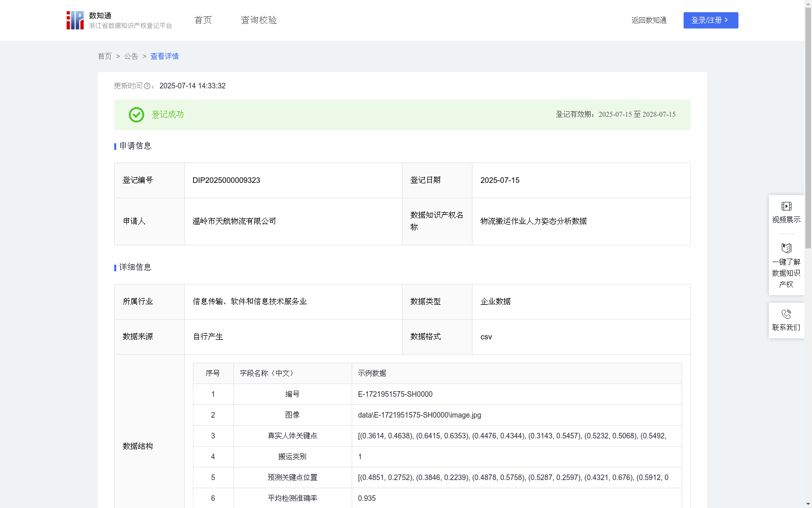Click the 返回数知通 link
The image size is (812, 508).
point(649,20)
